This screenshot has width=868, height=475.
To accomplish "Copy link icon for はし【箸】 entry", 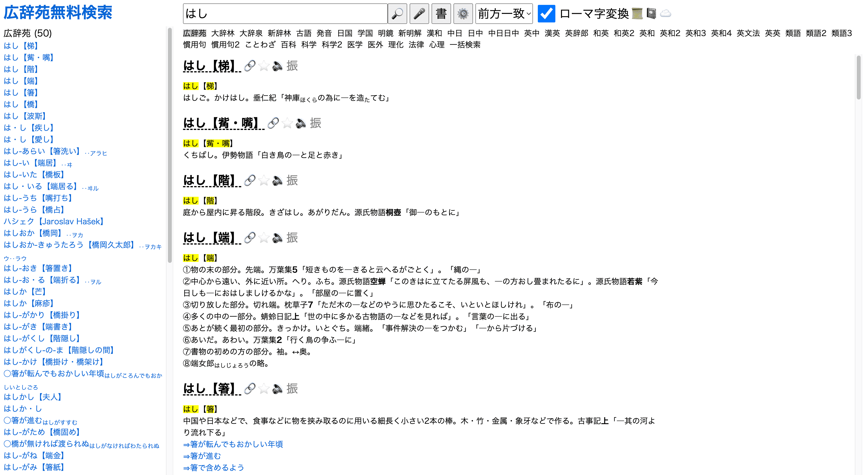I will 250,389.
